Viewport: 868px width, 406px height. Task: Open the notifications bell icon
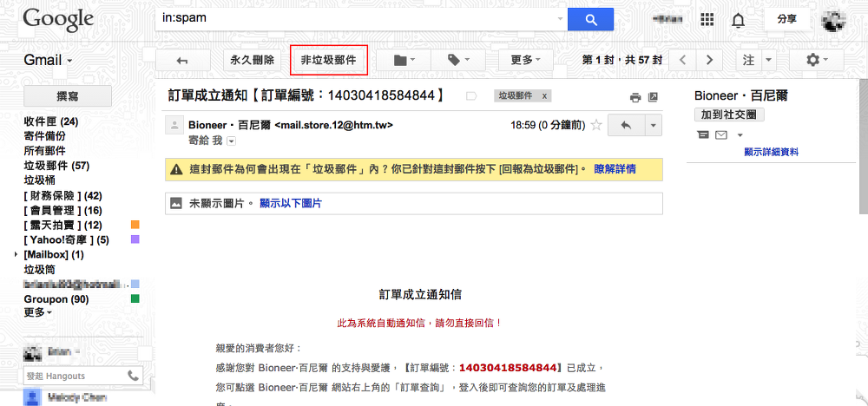[x=738, y=21]
